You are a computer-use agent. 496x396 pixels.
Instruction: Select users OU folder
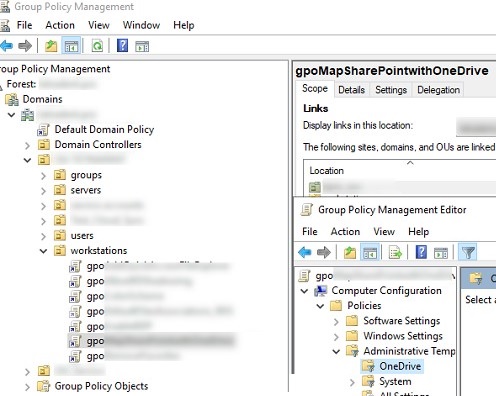[82, 236]
